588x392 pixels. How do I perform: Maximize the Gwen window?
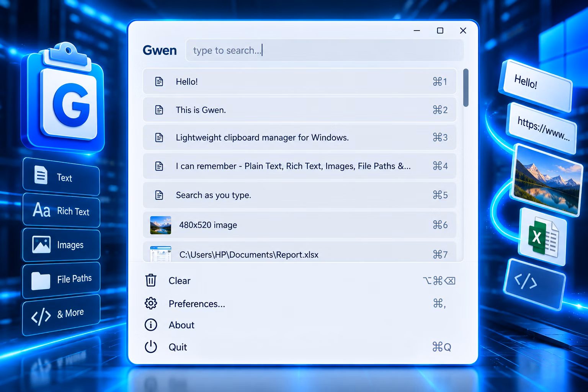pos(440,31)
